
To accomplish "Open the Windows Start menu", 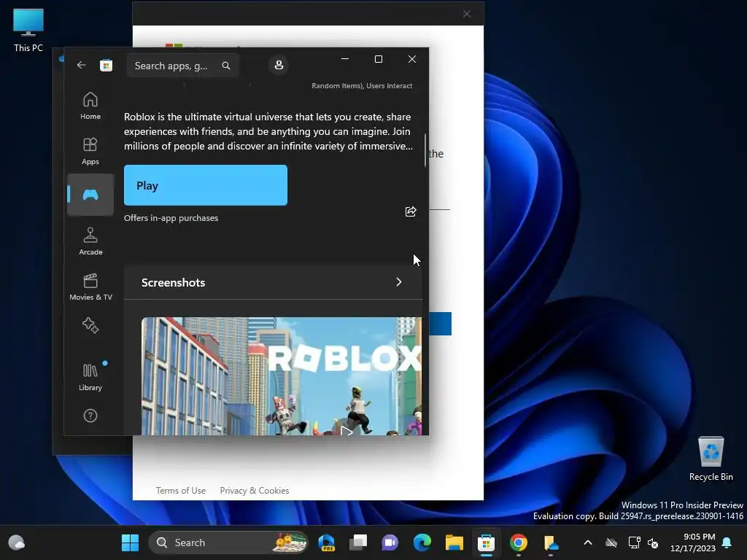I will click(x=130, y=542).
